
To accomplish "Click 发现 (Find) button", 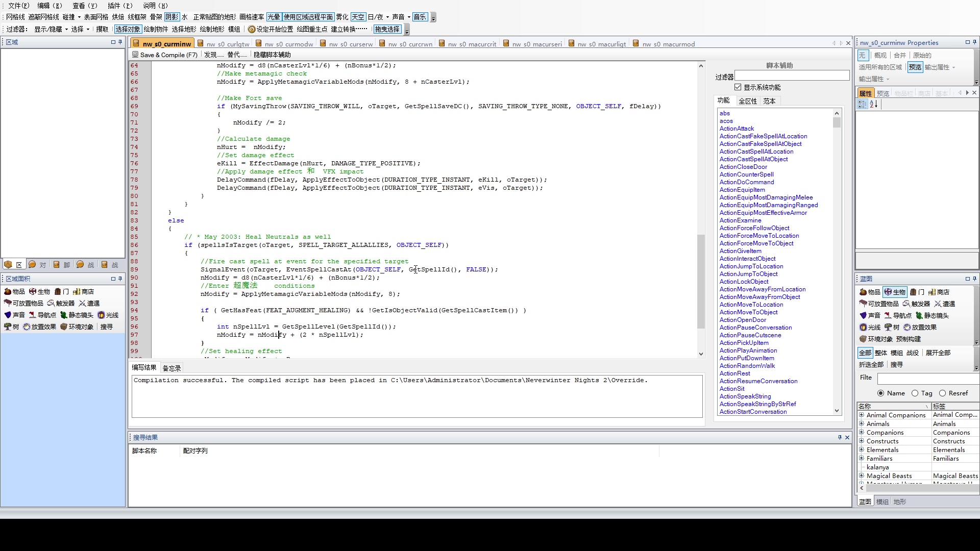I will point(213,55).
